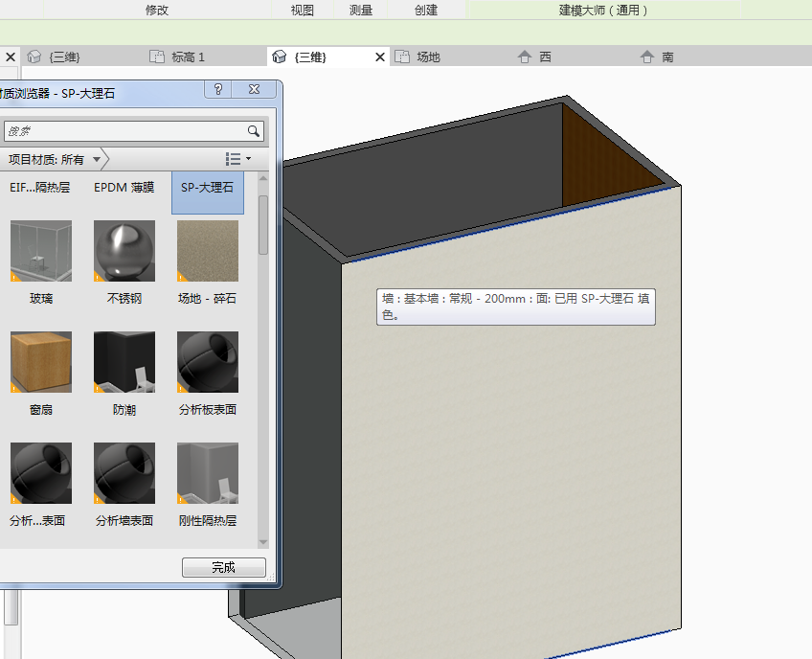812x659 pixels.
Task: Select the 刚性隔热层 material thumbnail
Action: 207,473
